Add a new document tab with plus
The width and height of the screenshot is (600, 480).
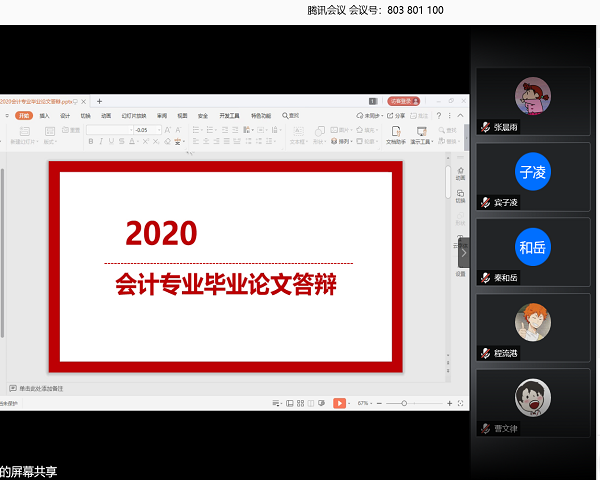(x=99, y=101)
